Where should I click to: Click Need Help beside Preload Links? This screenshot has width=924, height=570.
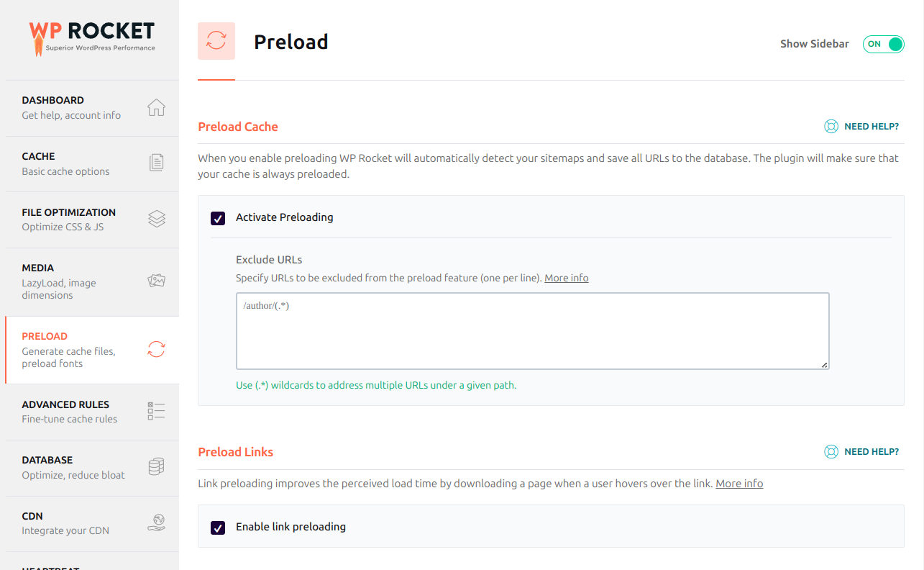(861, 452)
